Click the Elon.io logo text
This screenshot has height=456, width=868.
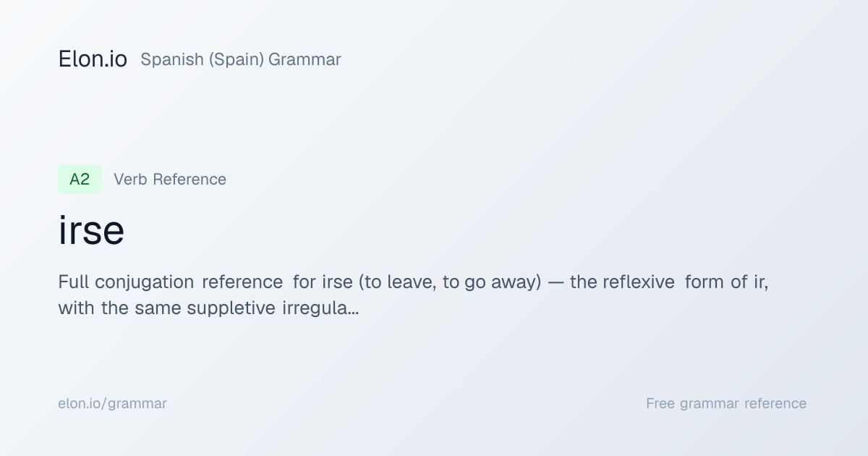[x=93, y=59]
